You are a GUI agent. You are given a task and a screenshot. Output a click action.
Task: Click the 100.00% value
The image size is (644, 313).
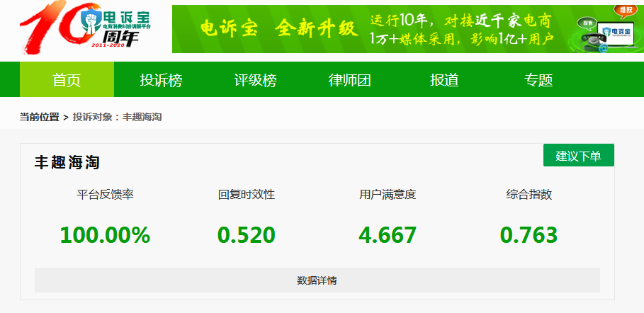pos(105,235)
